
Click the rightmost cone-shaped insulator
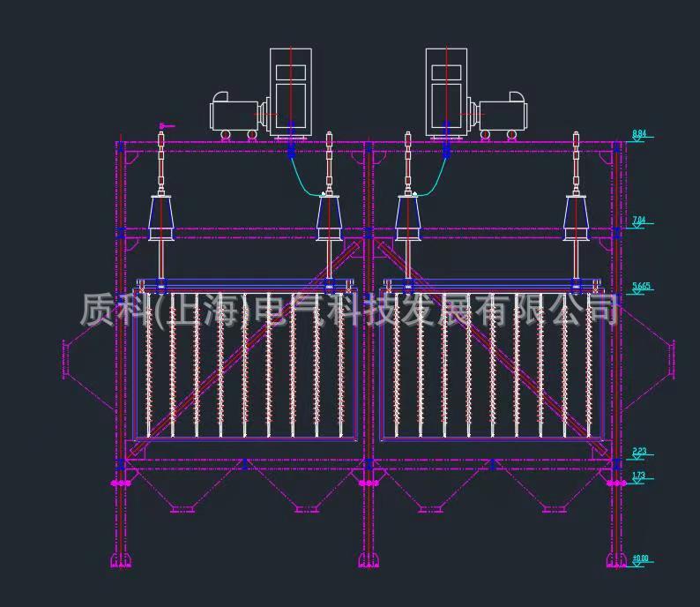pyautogui.click(x=577, y=218)
